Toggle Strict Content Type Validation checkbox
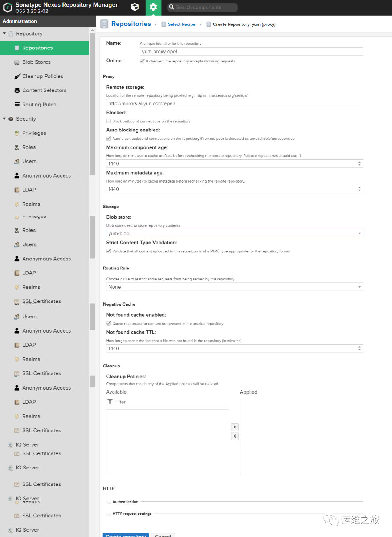The width and height of the screenshot is (392, 537). (x=109, y=251)
